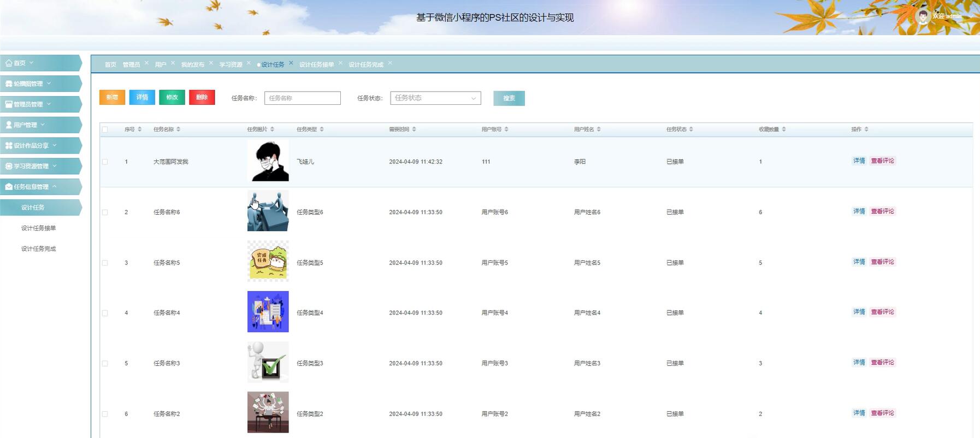Expand the 学习资源管理 menu chevron
980x438 pixels.
[55, 165]
